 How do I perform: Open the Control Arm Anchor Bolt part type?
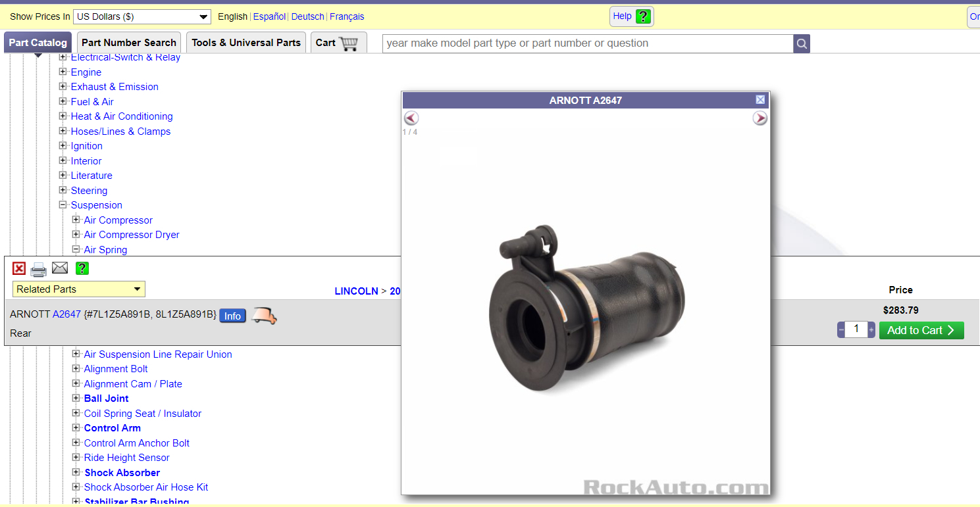point(137,443)
